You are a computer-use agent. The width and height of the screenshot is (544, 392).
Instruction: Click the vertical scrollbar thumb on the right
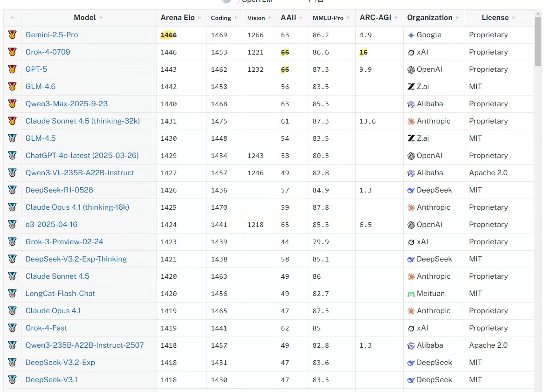(538, 41)
